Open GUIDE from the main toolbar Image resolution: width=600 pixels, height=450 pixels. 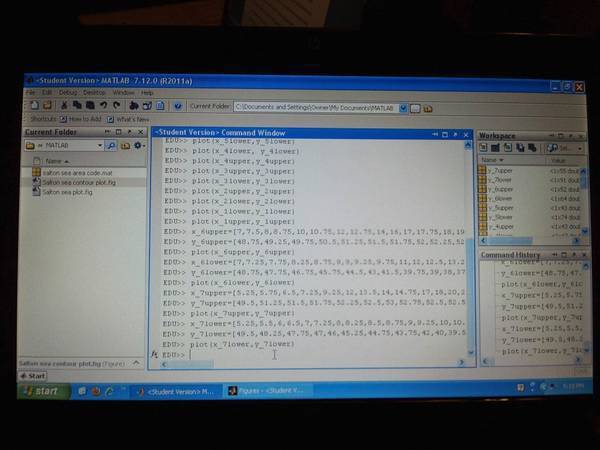pos(147,106)
